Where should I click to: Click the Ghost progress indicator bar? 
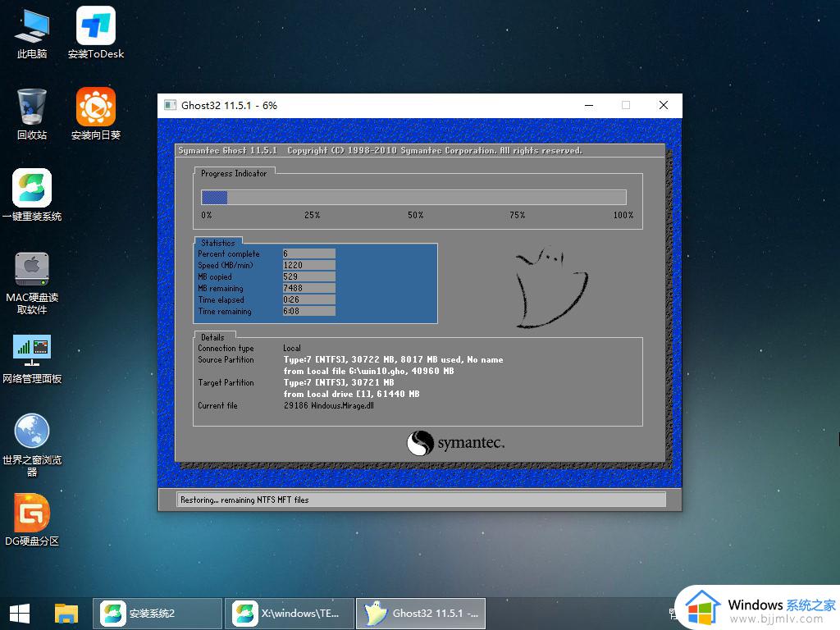click(413, 197)
